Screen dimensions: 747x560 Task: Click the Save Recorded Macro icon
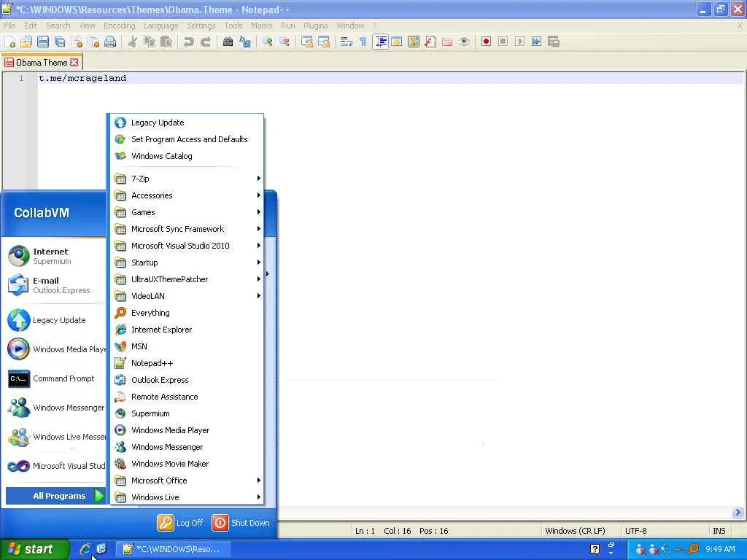(554, 42)
